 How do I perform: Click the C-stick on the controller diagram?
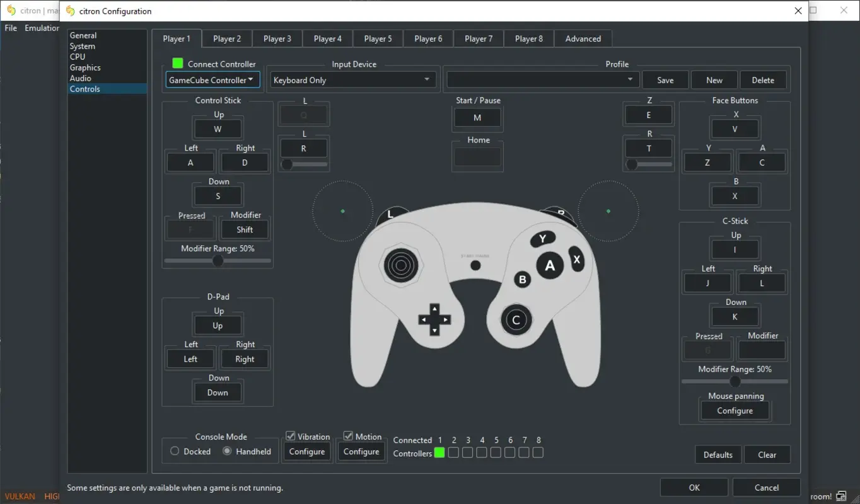tap(516, 320)
